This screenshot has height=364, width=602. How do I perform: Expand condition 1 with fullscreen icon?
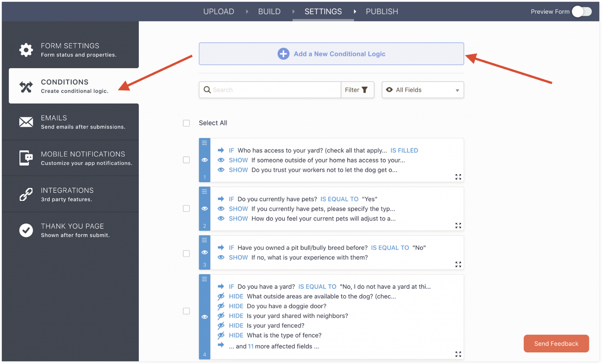[458, 177]
